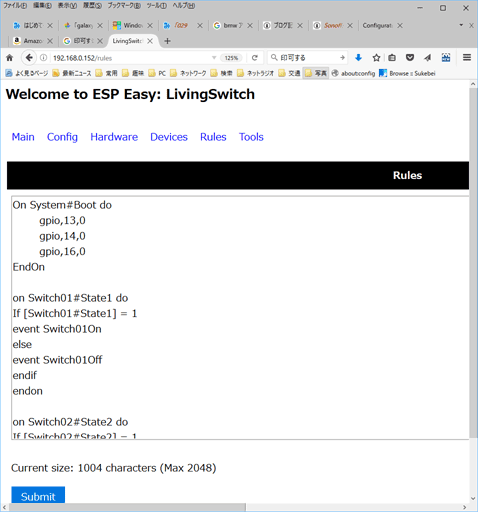478x512 pixels.
Task: Open the 趣味 bookmark folder
Action: tap(133, 73)
